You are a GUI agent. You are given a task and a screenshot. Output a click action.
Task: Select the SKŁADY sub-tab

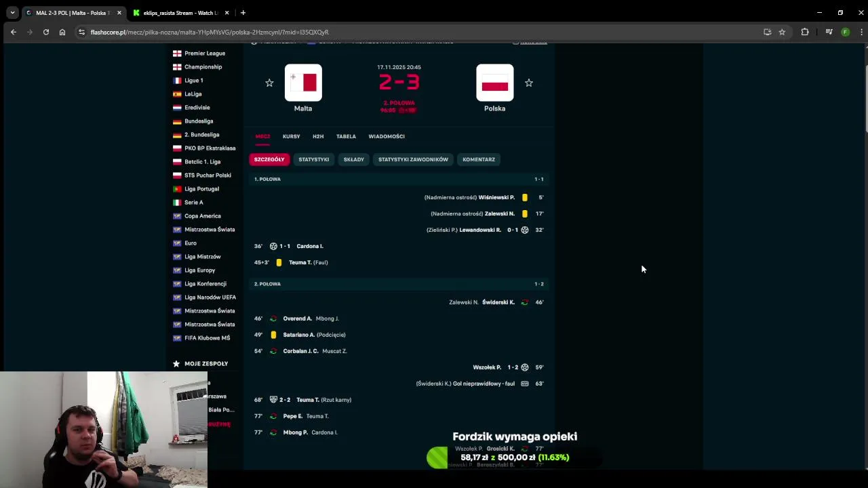tap(354, 159)
